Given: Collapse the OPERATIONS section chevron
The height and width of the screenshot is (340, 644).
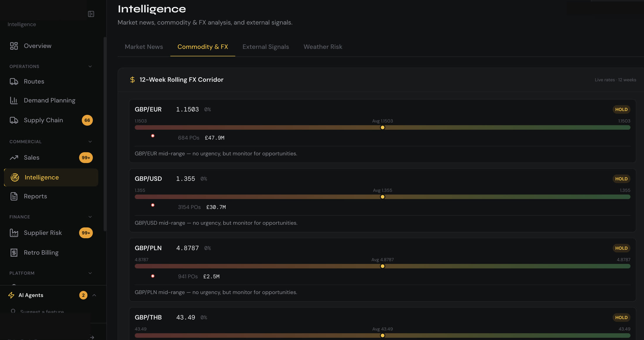Looking at the screenshot, I should [90, 66].
